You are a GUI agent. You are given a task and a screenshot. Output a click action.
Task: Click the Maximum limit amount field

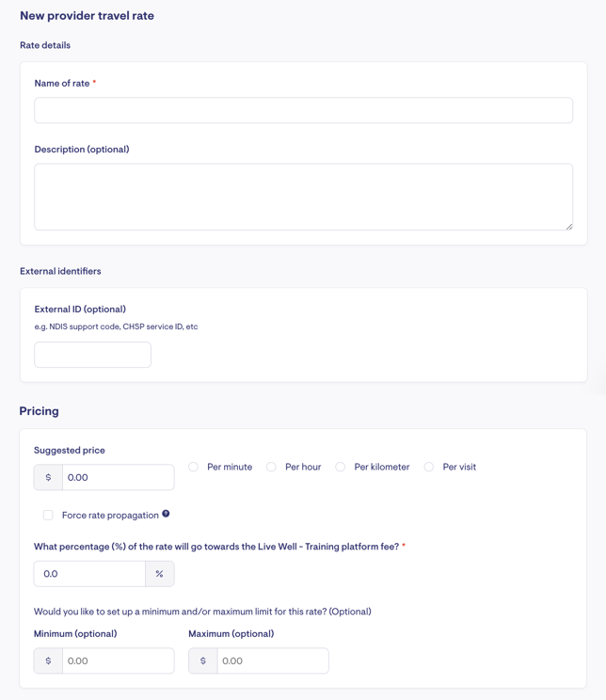(x=273, y=660)
